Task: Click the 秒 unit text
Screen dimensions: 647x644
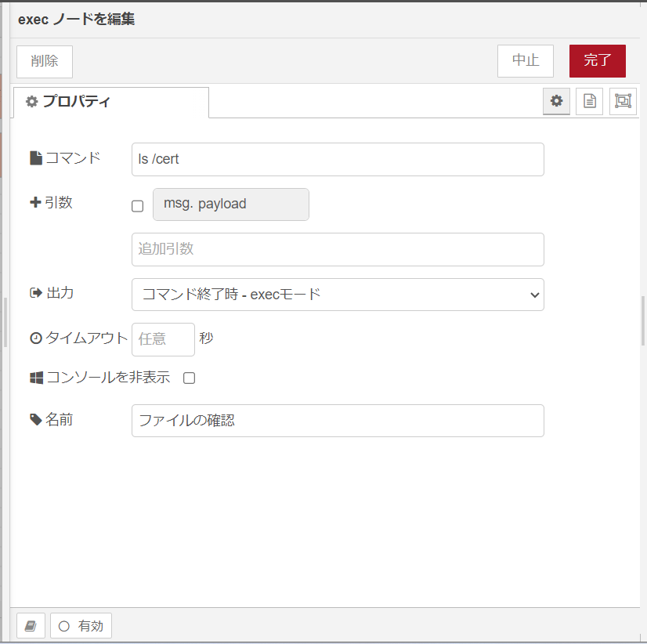Action: tap(206, 338)
